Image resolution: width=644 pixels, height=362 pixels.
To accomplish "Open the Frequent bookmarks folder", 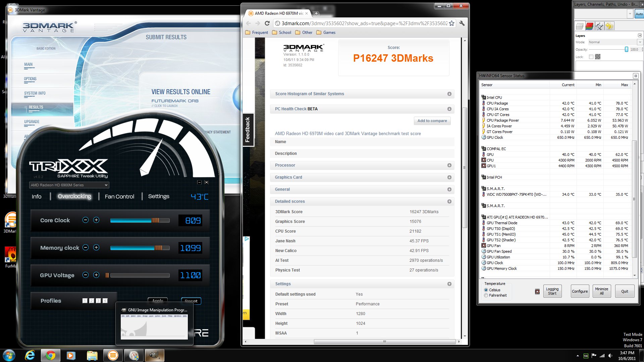I will click(257, 33).
